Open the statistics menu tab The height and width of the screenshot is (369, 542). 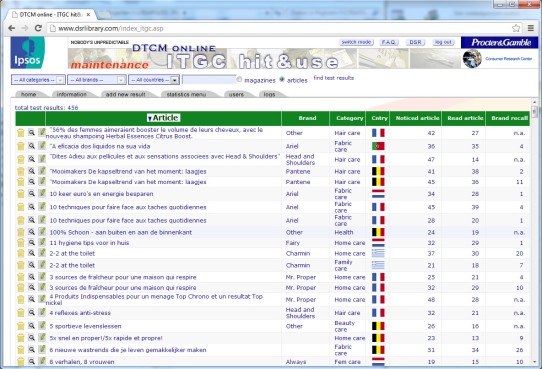[186, 94]
